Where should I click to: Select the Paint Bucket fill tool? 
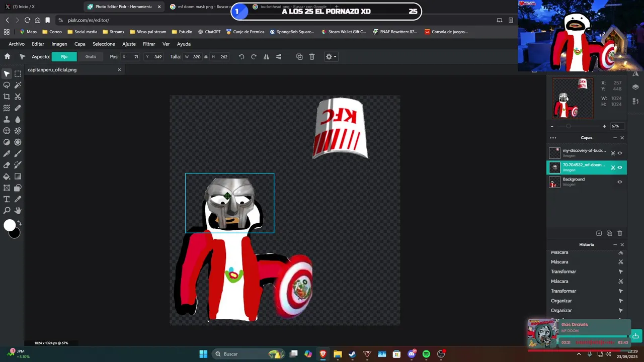[7, 176]
